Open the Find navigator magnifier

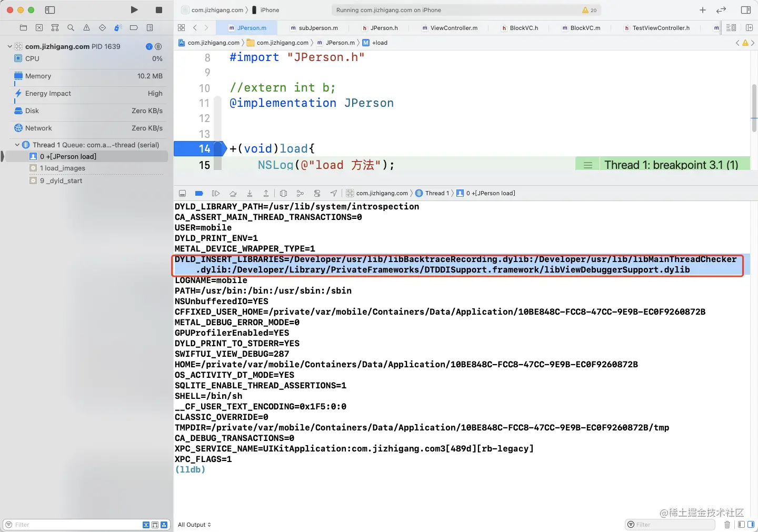pos(71,28)
